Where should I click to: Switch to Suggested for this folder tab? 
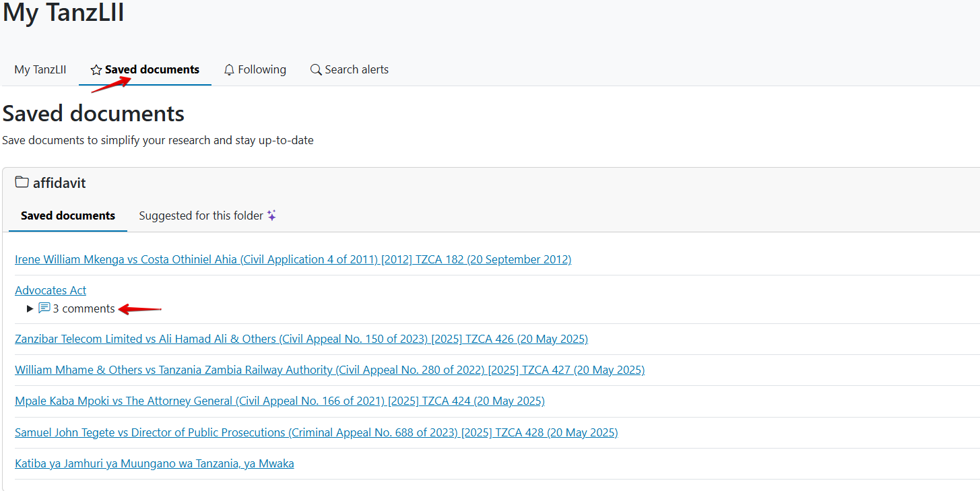point(201,216)
